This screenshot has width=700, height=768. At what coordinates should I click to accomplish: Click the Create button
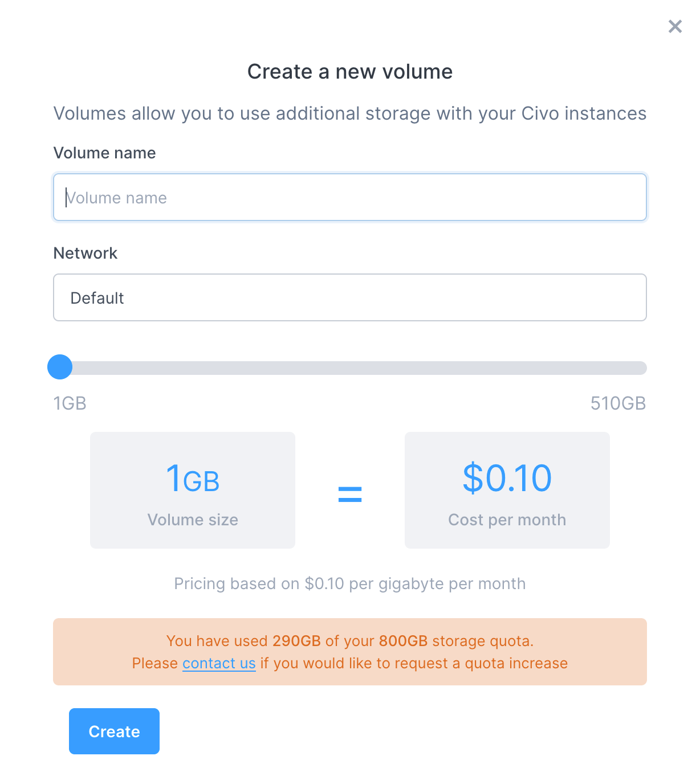coord(114,732)
